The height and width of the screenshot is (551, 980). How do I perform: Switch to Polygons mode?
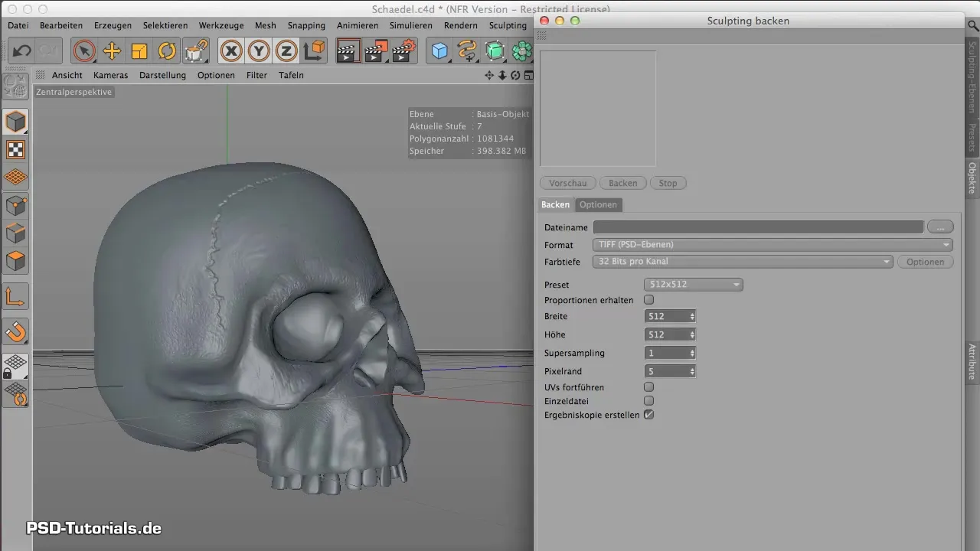click(x=15, y=261)
